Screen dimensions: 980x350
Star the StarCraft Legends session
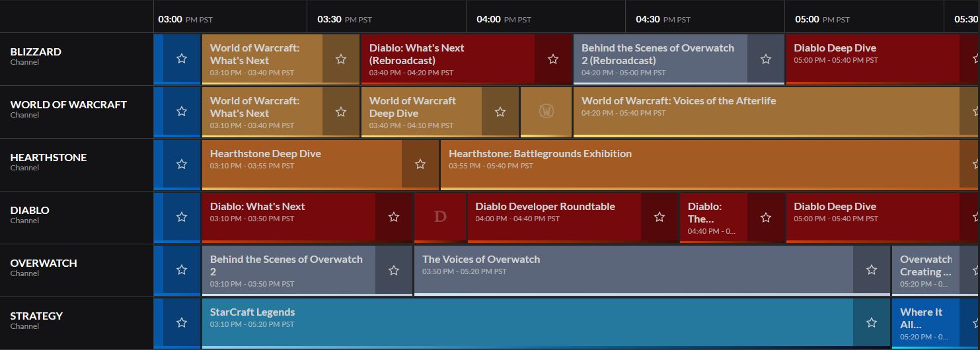[x=872, y=323]
